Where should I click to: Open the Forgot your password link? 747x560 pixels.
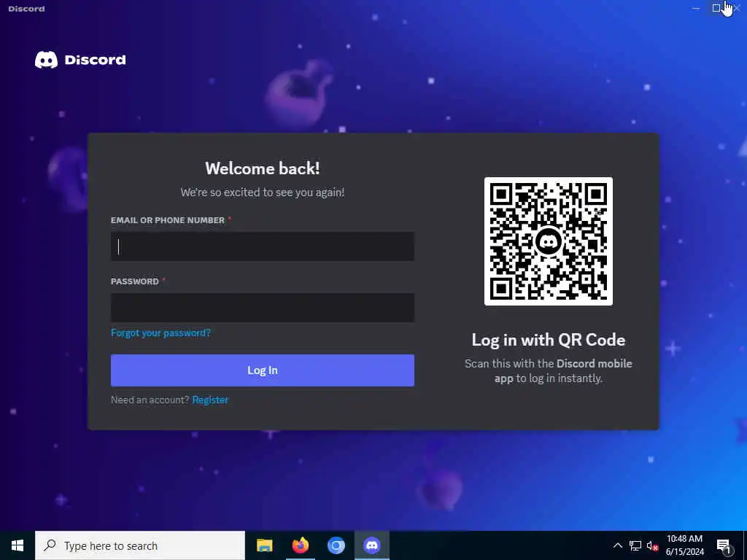160,332
